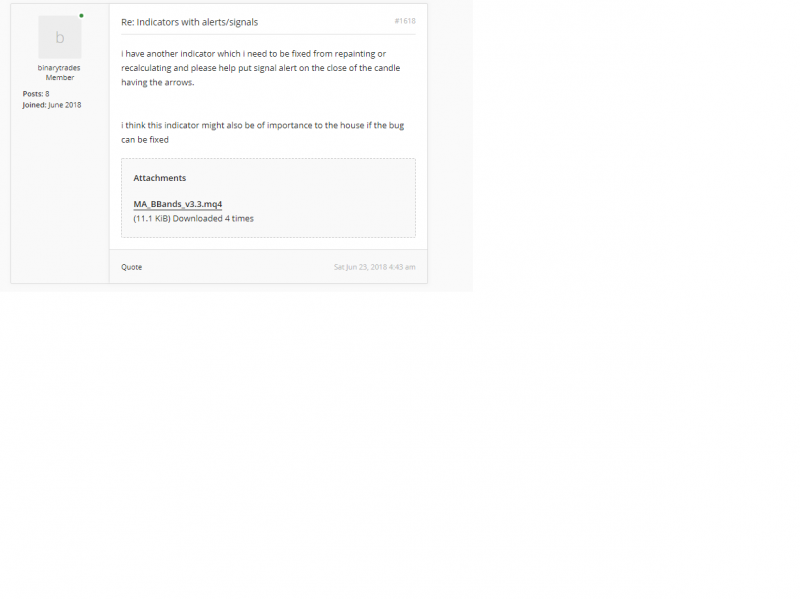The height and width of the screenshot is (599, 800).
Task: Click the green online status dot
Action: [81, 16]
